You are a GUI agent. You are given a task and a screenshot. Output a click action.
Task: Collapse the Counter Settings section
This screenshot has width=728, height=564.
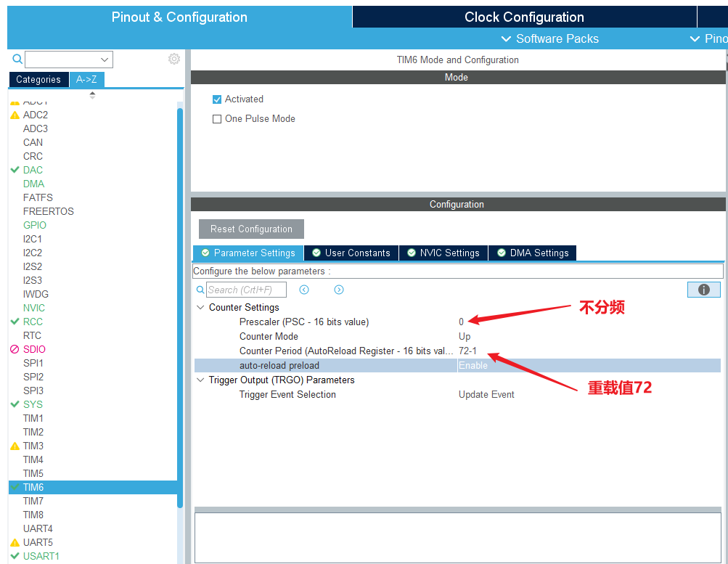[200, 307]
